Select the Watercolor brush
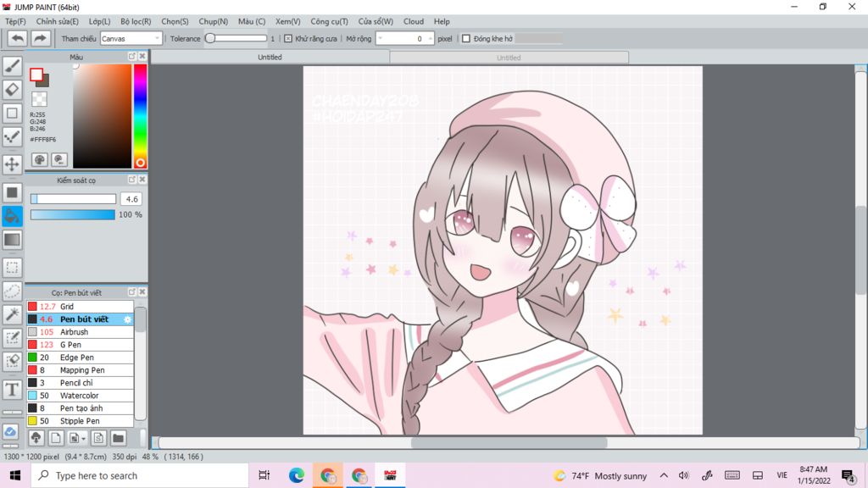This screenshot has width=868, height=488. coord(81,396)
